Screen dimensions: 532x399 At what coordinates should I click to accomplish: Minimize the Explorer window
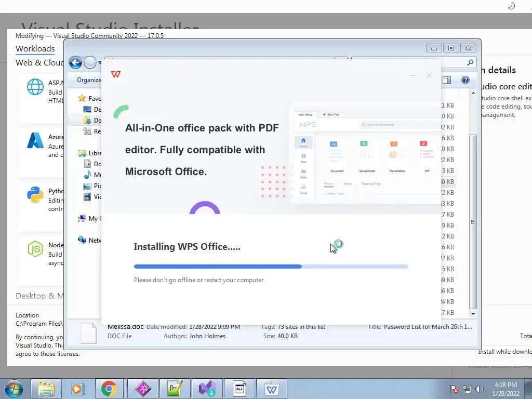[434, 48]
